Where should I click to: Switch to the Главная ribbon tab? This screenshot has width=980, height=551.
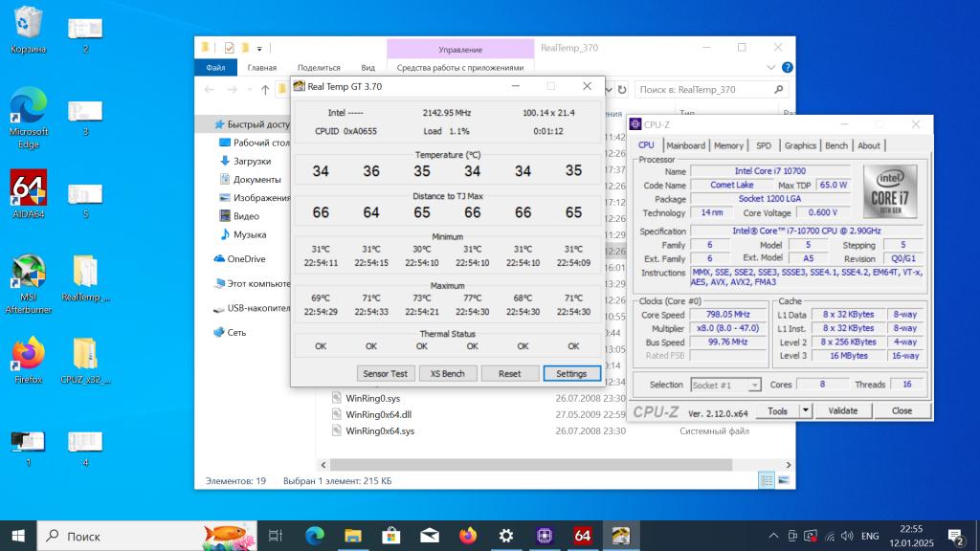[262, 68]
